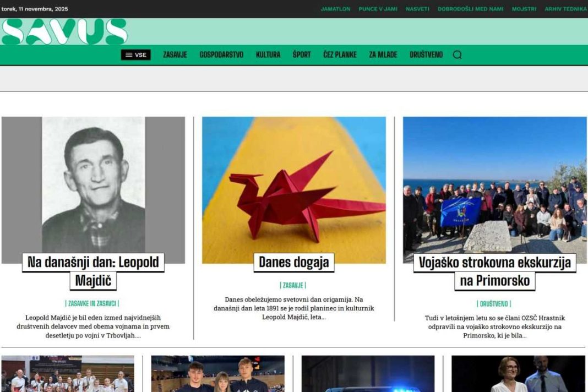Open the Zasavje menu section
The width and height of the screenshot is (588, 392).
point(175,55)
